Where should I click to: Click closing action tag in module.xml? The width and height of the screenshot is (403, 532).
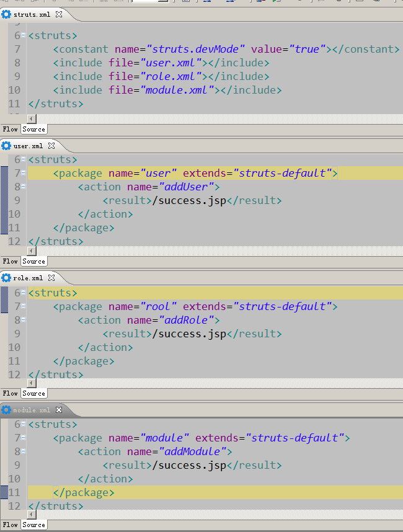105,479
